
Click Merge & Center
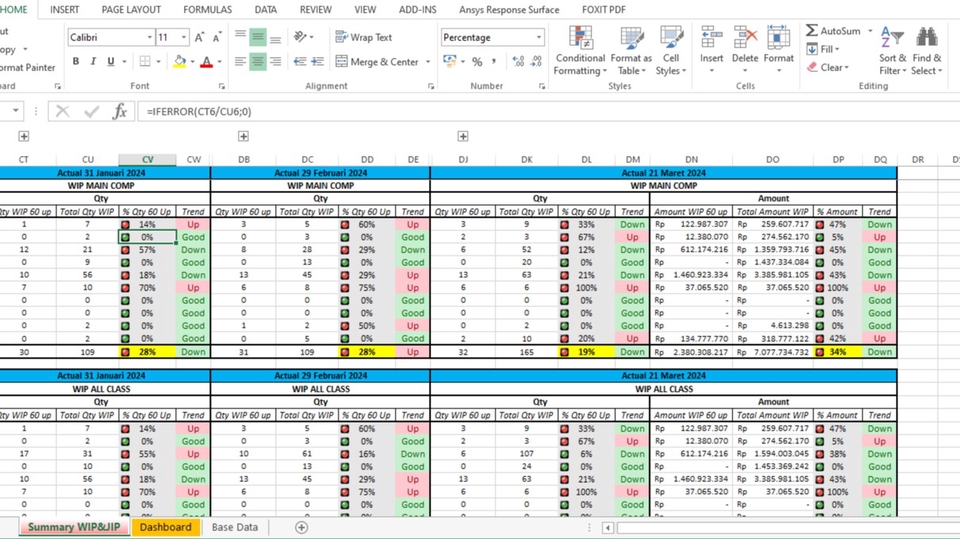[377, 61]
